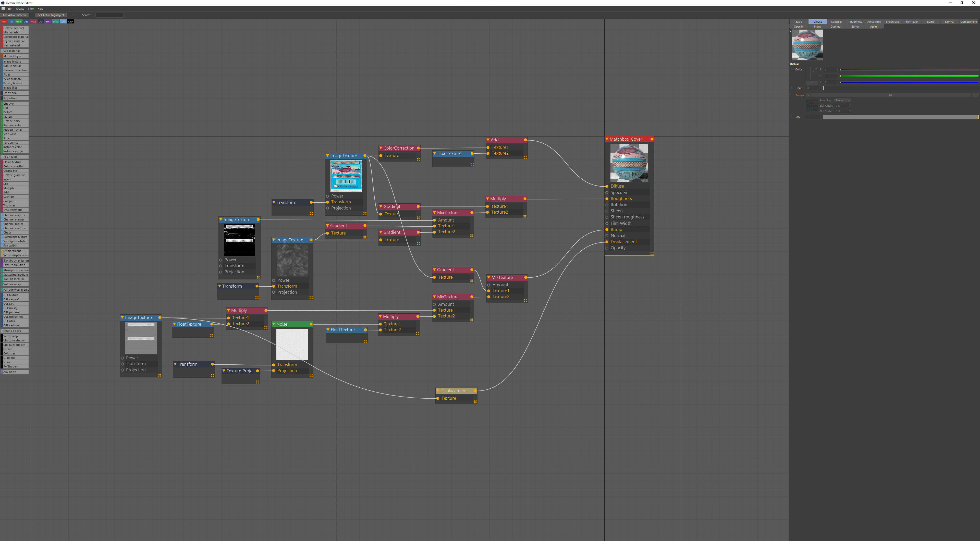
Task: Collapse the Displacement node triangle
Action: coord(438,391)
